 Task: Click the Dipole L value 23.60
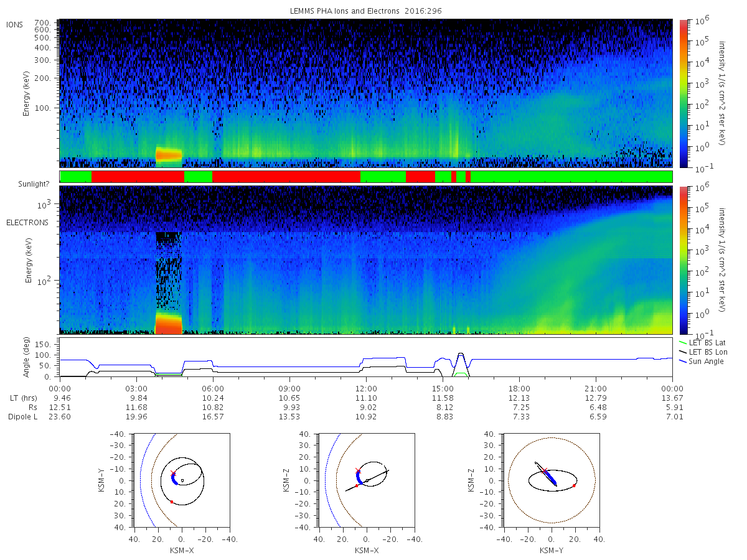[60, 416]
